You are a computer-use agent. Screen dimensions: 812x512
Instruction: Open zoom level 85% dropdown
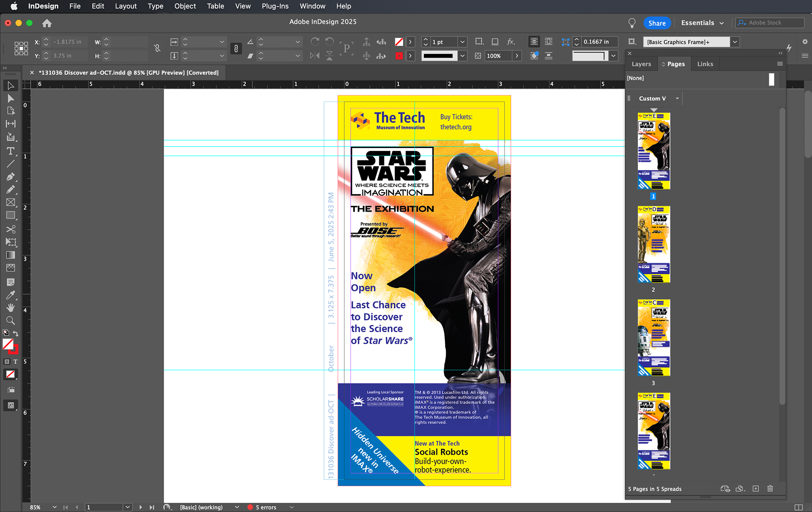click(x=54, y=507)
